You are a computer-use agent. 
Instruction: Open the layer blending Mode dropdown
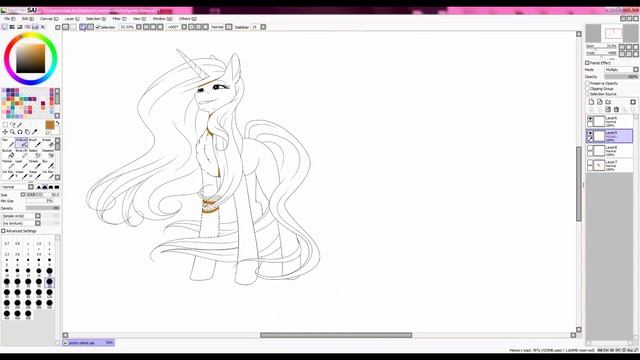621,70
